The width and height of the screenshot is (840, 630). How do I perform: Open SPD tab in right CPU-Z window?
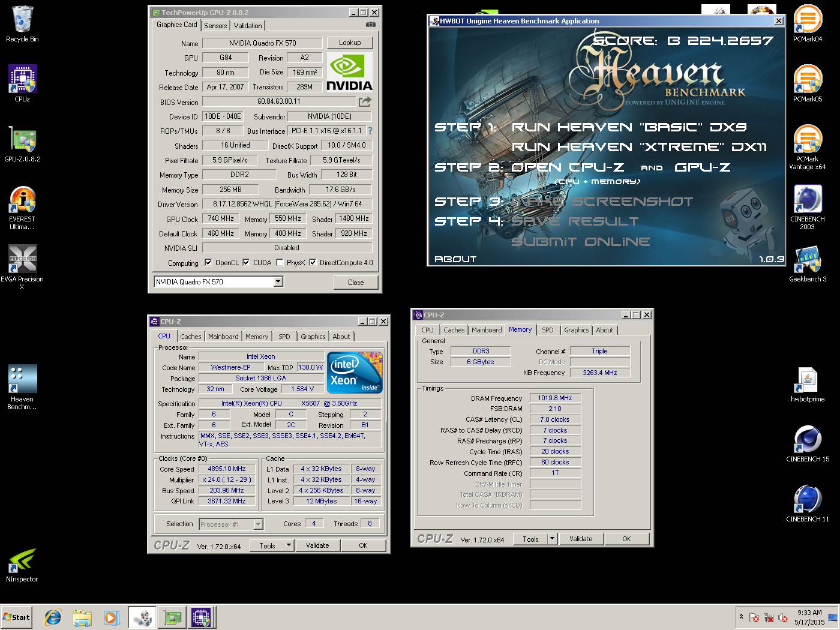coord(548,330)
